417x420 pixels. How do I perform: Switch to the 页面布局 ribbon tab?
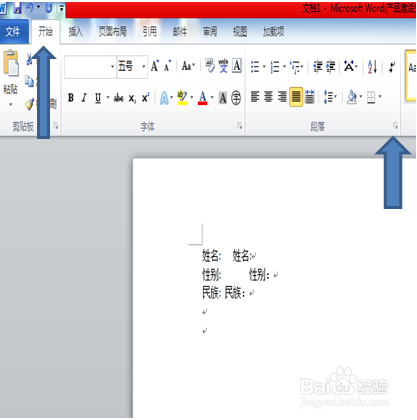coord(113,32)
